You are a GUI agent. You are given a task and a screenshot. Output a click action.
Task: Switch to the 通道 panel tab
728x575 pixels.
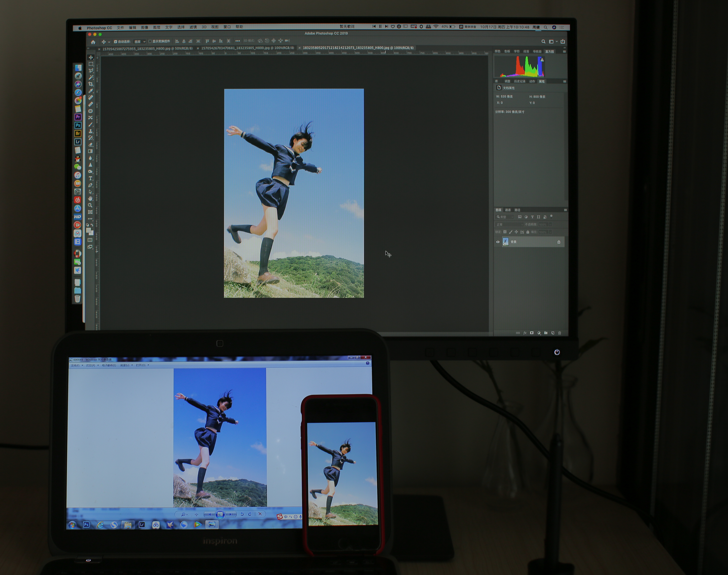[508, 210]
